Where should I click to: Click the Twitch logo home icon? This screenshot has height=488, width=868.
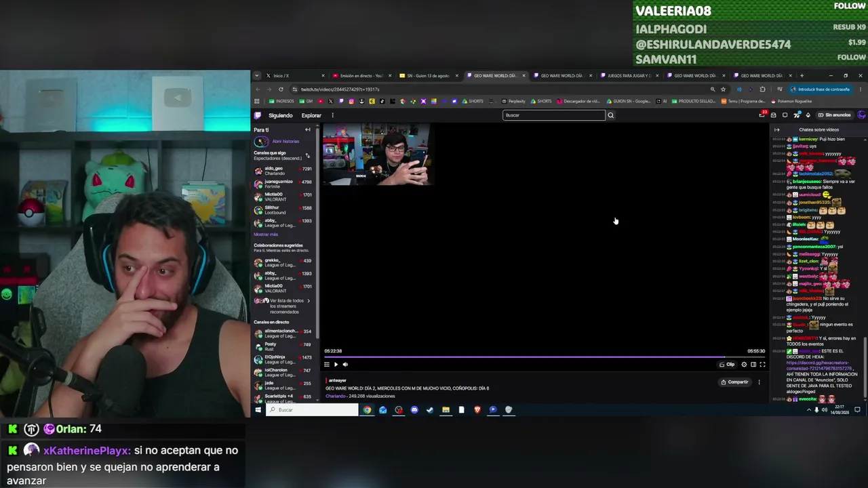(258, 115)
